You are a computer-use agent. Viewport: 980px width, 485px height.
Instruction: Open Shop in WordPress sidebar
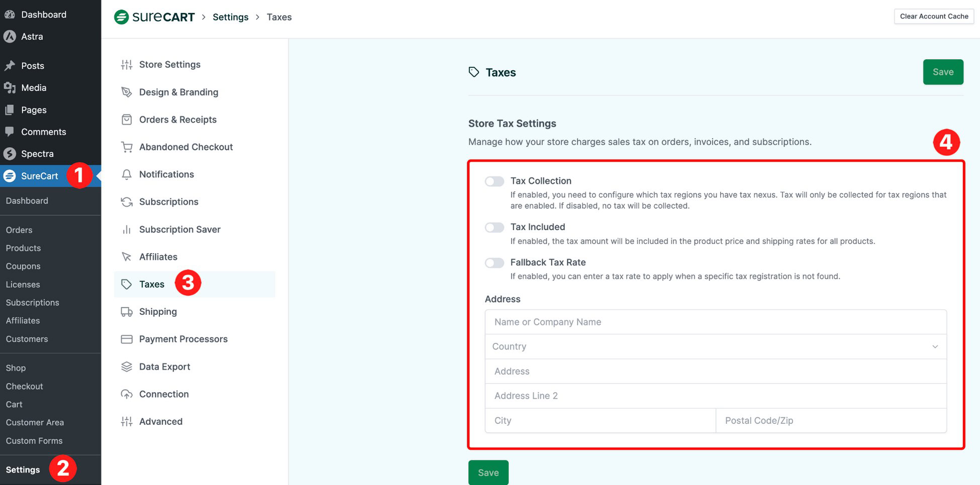click(16, 368)
